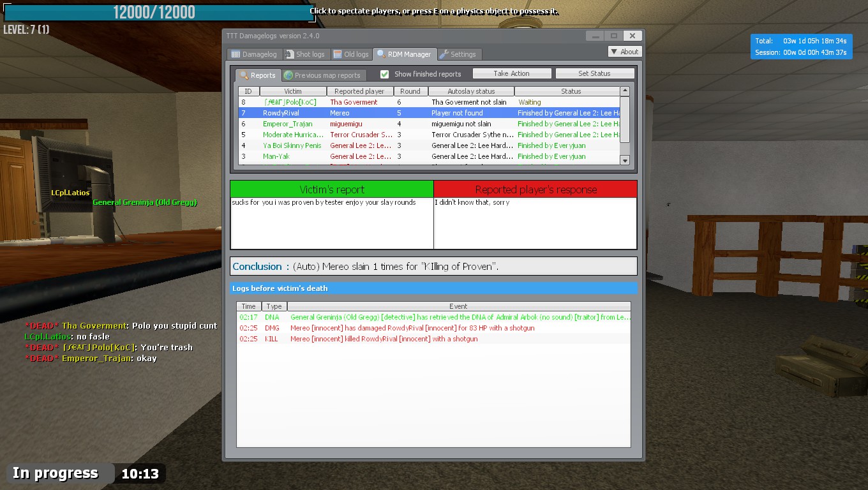868x490 pixels.
Task: Click the LCpl.Latios player name tag
Action: pos(70,193)
